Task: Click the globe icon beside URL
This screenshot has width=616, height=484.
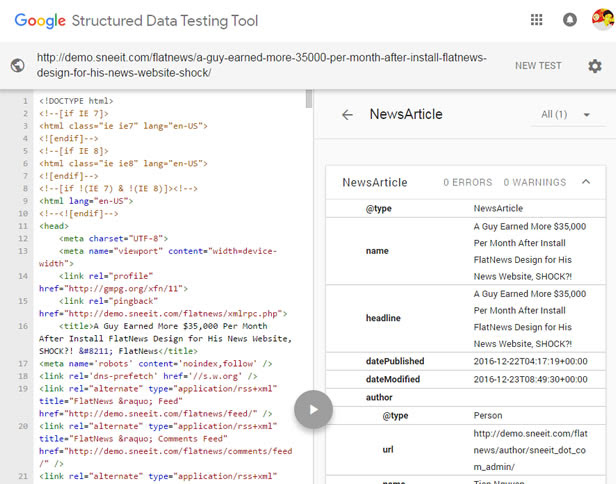Action: point(17,66)
